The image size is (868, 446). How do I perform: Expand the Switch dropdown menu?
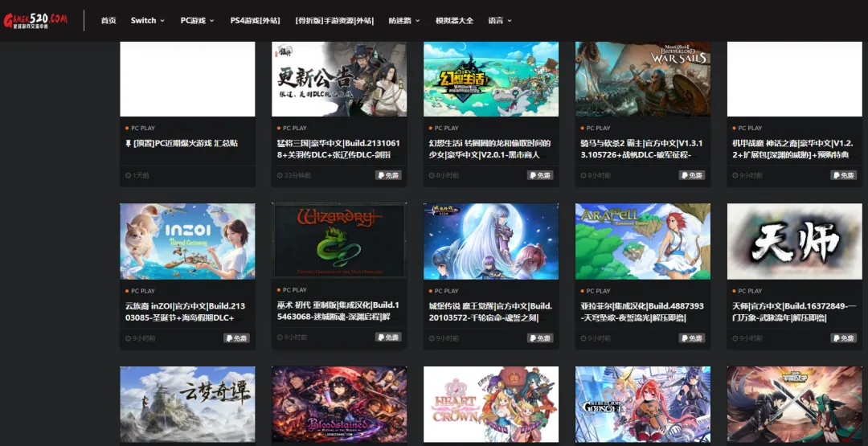(x=147, y=20)
